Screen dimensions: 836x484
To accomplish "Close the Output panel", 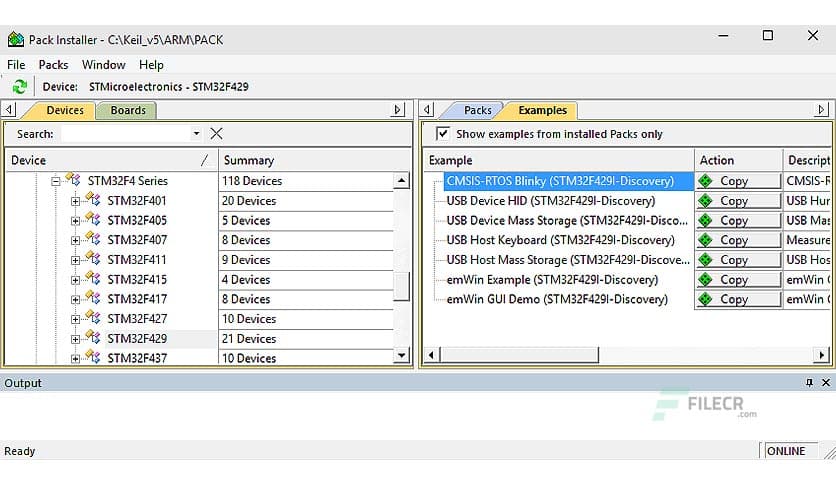I will point(825,383).
